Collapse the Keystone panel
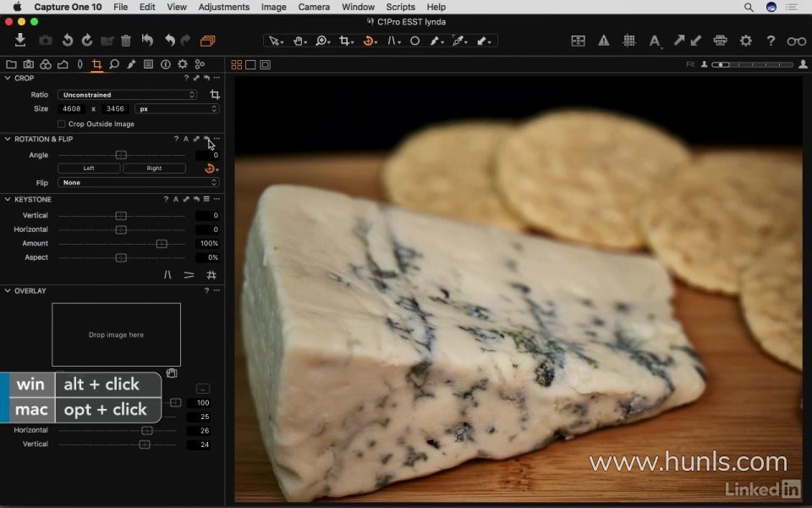This screenshot has height=508, width=812. point(8,200)
